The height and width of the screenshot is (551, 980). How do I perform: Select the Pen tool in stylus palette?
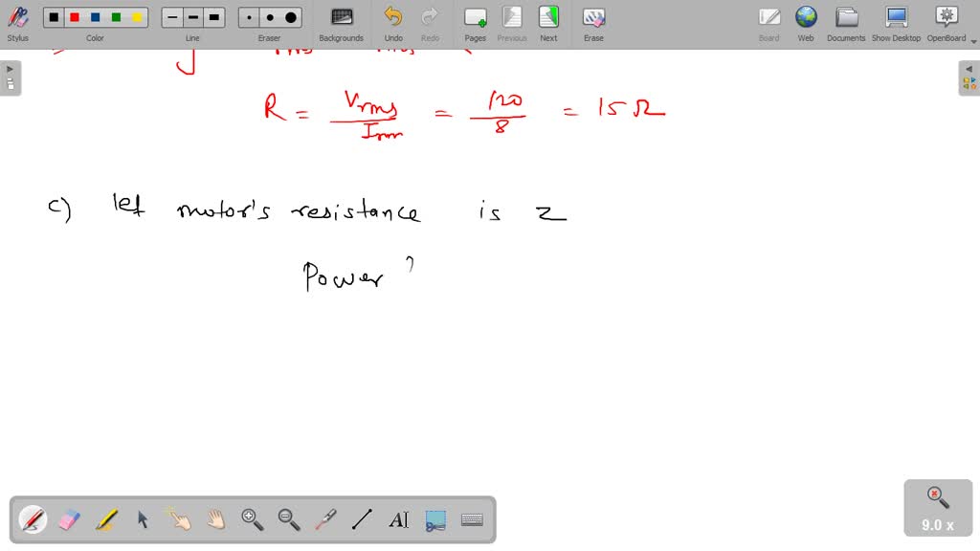pyautogui.click(x=33, y=519)
